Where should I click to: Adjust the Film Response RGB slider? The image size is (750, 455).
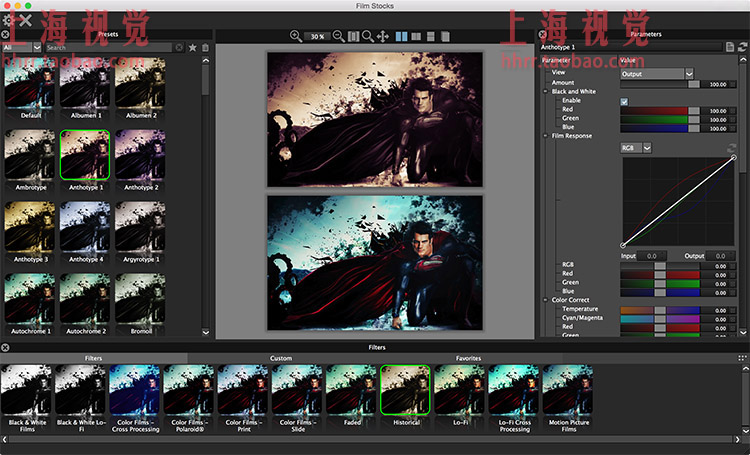(x=660, y=266)
